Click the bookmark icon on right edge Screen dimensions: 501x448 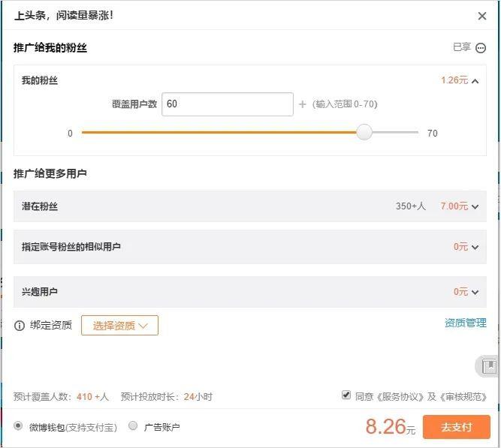click(x=489, y=366)
